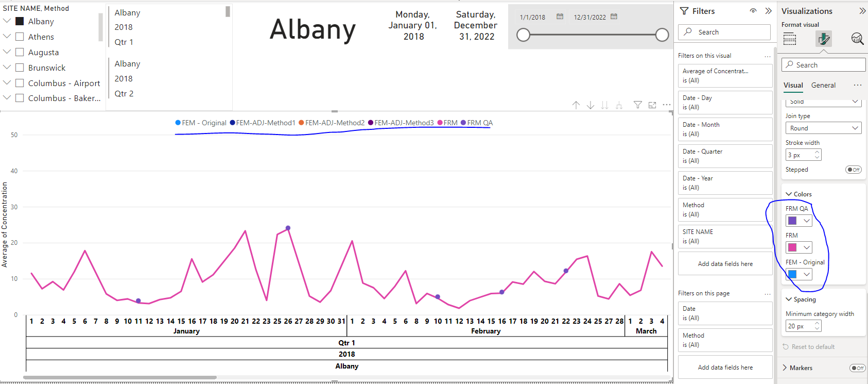Turn on drill down mode arrow icon
Viewport: 868px width, 384px height.
tap(591, 105)
